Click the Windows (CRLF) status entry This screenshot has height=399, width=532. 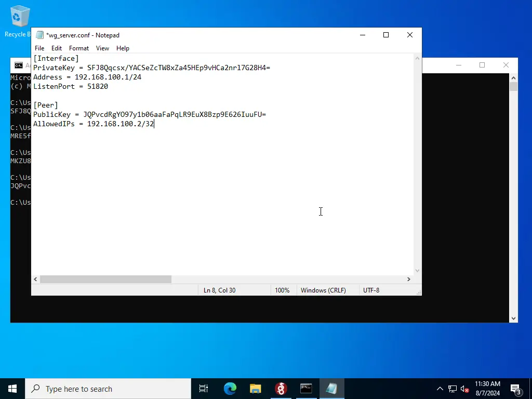(x=323, y=290)
